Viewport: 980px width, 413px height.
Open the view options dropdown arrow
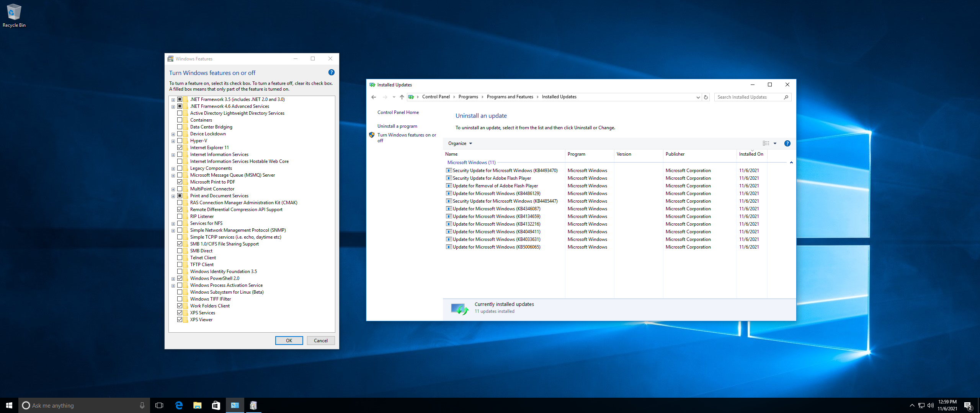pyautogui.click(x=775, y=143)
